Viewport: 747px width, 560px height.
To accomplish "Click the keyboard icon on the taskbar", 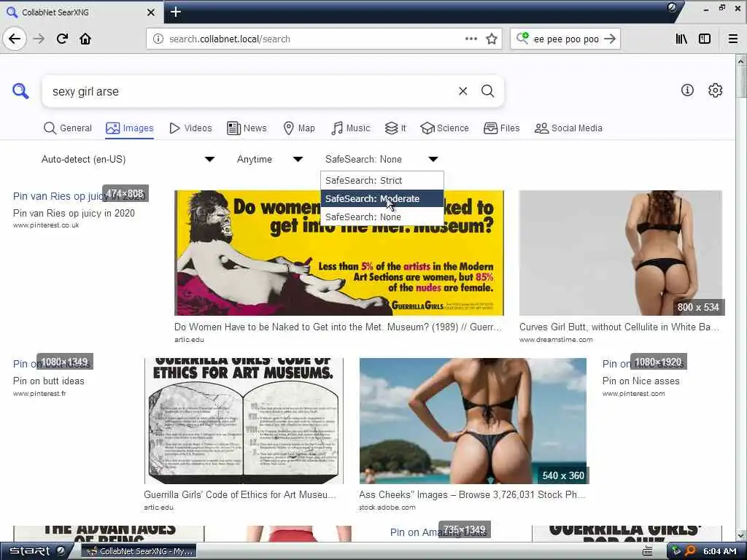I will point(648,551).
